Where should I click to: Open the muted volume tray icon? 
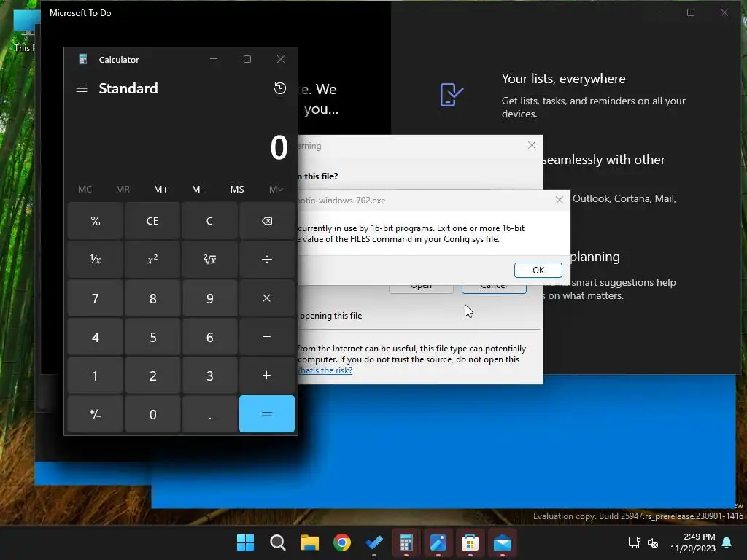point(653,542)
